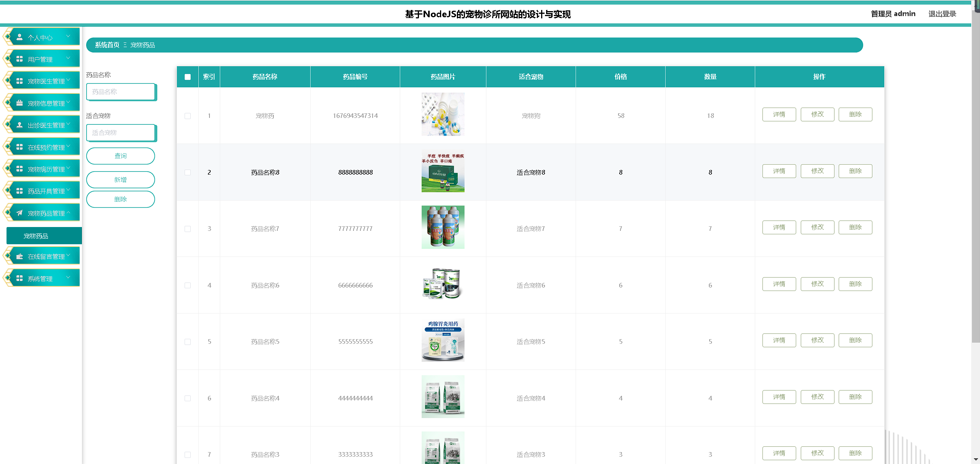980x464 pixels.
Task: Click the grid icon beside 用户管理
Action: [x=20, y=59]
